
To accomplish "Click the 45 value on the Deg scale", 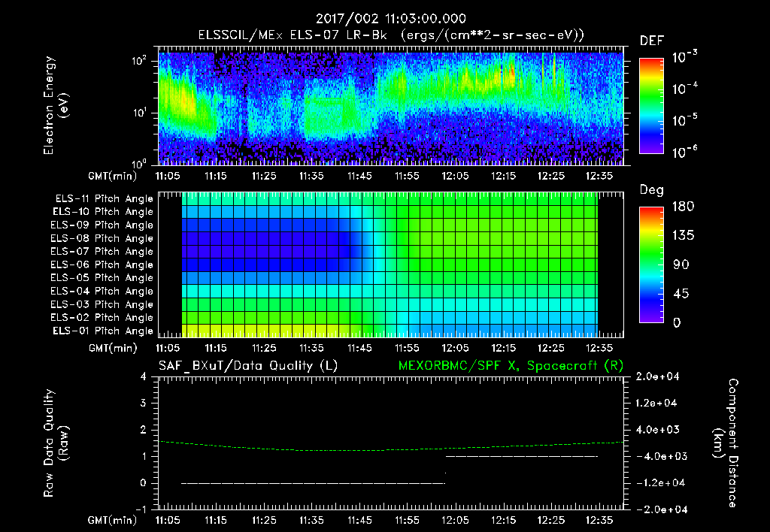I will [x=681, y=294].
